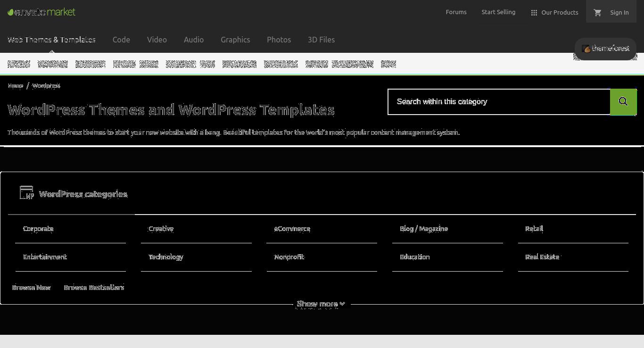Open the eCommerce category
This screenshot has height=348, width=644.
[x=292, y=229]
